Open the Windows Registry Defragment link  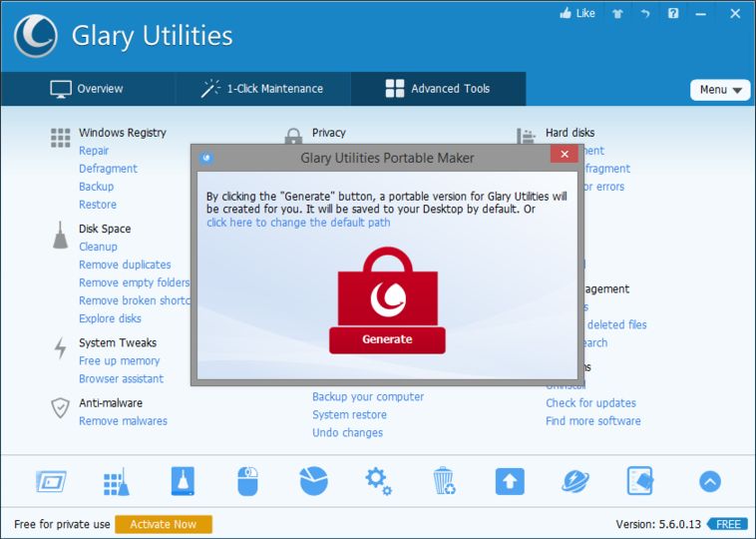coord(108,169)
